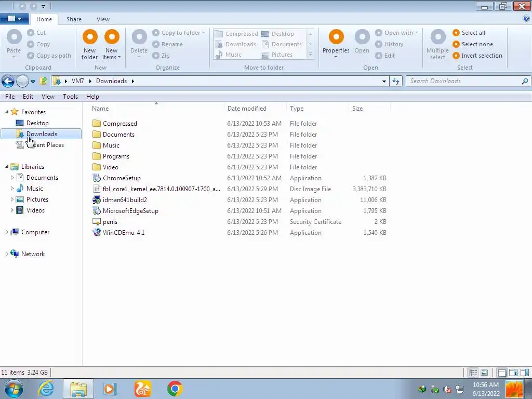
Task: Click the muted volume tray icon
Action: coord(447,389)
